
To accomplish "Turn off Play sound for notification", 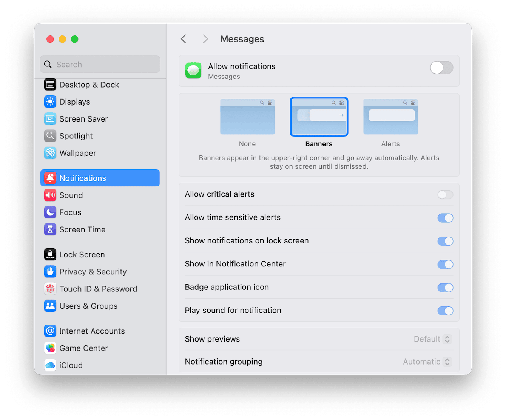I will (445, 311).
